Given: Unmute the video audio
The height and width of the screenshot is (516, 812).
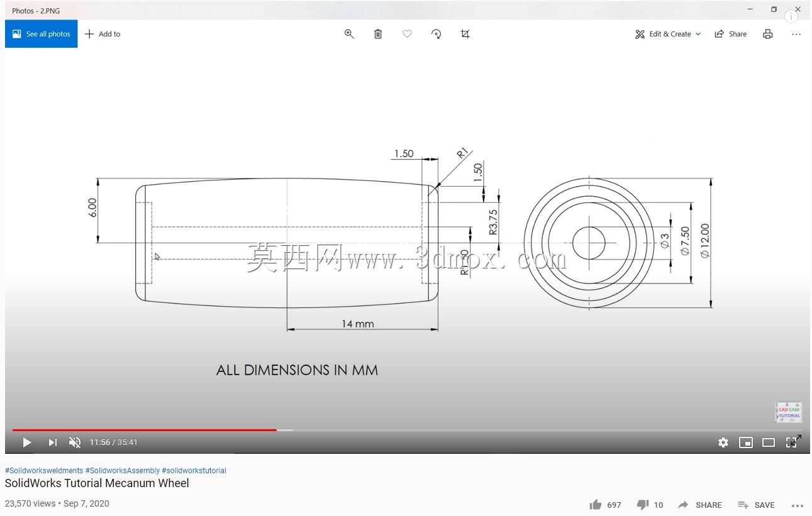Looking at the screenshot, I should [x=75, y=442].
